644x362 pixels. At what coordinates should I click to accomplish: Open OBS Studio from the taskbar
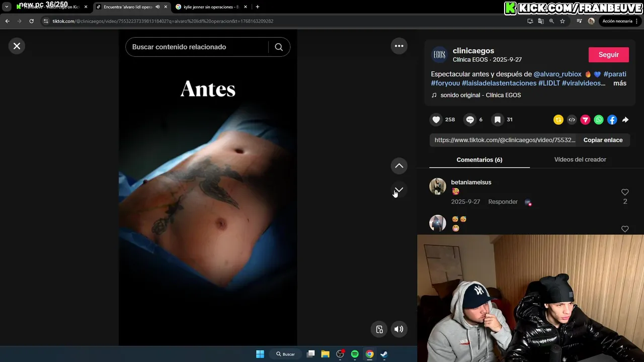coord(340,354)
